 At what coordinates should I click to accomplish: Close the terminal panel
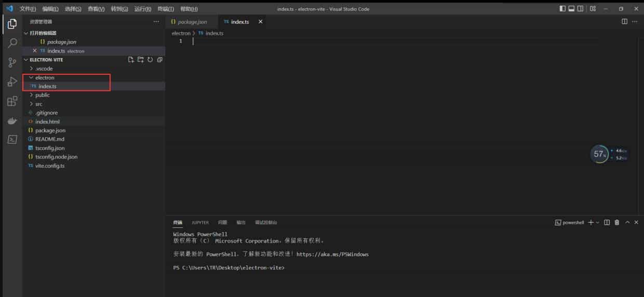[x=636, y=222]
